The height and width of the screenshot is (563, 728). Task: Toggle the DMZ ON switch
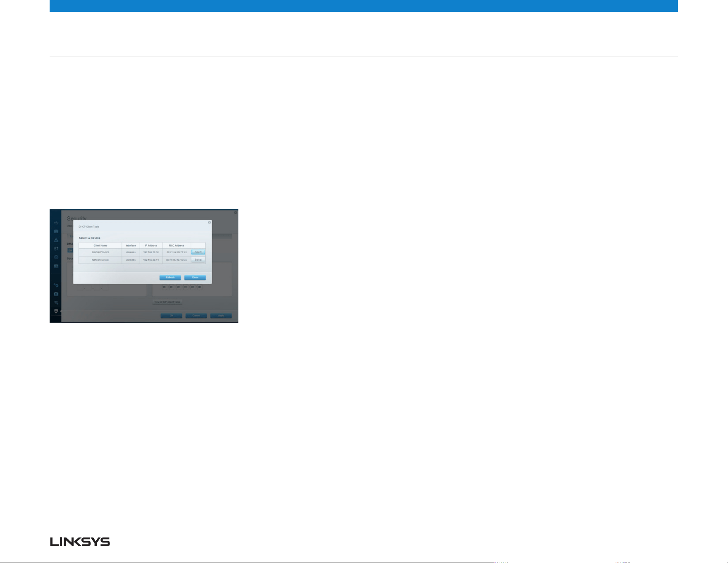[70, 250]
